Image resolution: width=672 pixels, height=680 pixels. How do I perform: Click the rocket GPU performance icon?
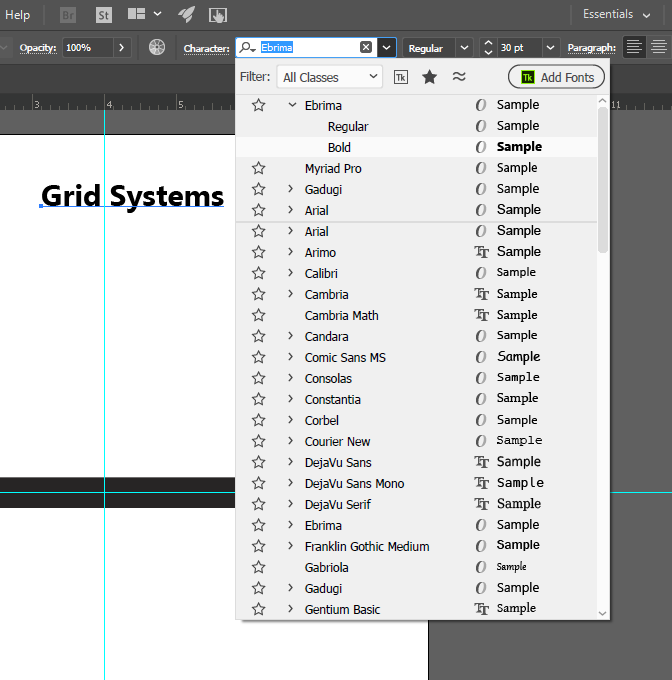coord(186,15)
